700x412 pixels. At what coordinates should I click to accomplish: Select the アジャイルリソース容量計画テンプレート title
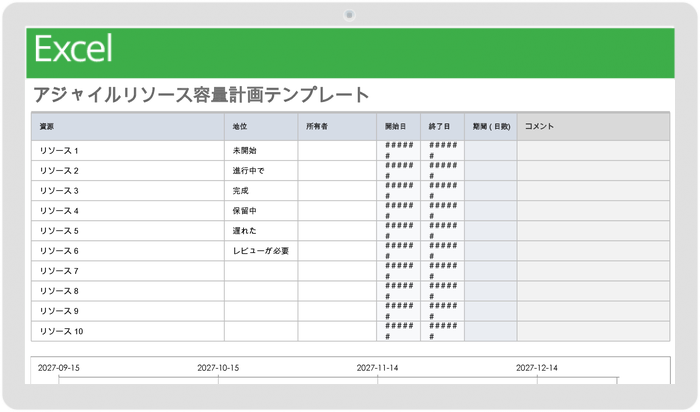coord(201,95)
